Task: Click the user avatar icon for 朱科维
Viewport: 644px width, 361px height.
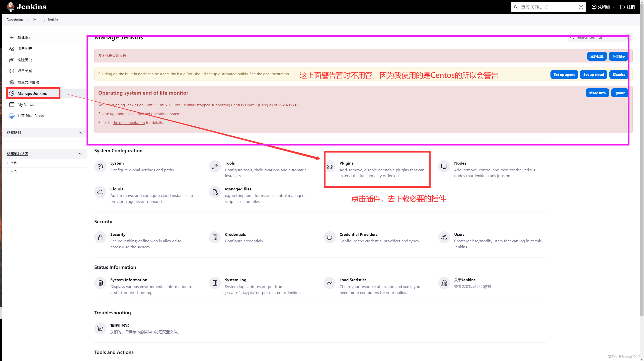Action: coord(594,7)
